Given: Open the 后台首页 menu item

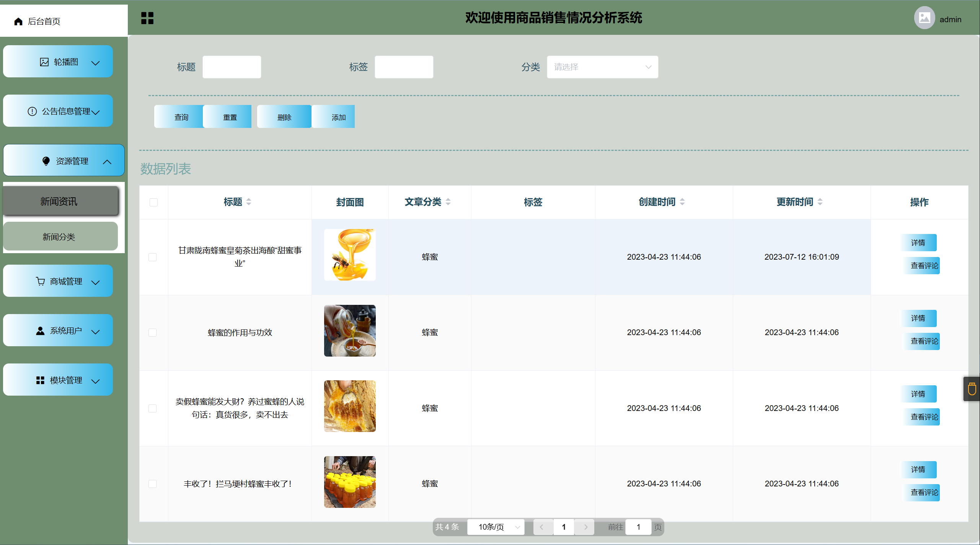Looking at the screenshot, I should tap(64, 21).
